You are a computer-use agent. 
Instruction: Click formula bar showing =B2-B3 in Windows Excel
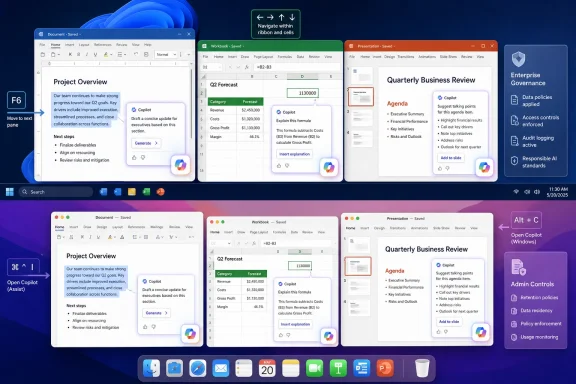[298, 67]
